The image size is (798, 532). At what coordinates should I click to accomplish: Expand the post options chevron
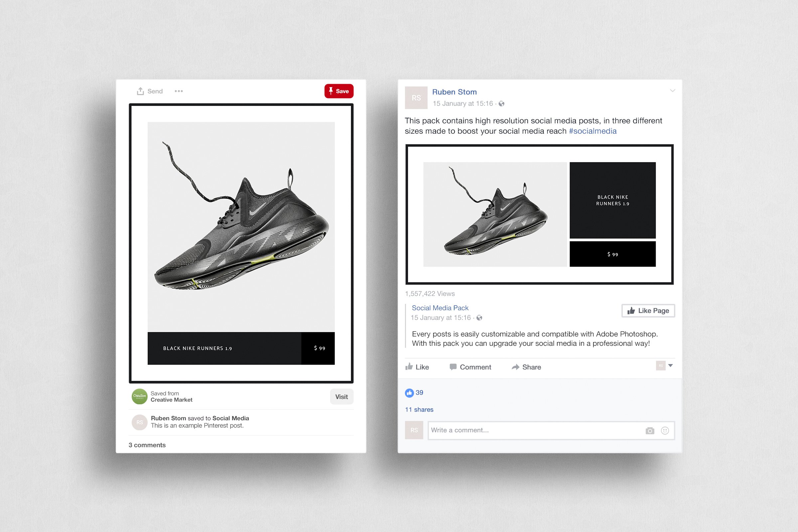click(x=672, y=90)
